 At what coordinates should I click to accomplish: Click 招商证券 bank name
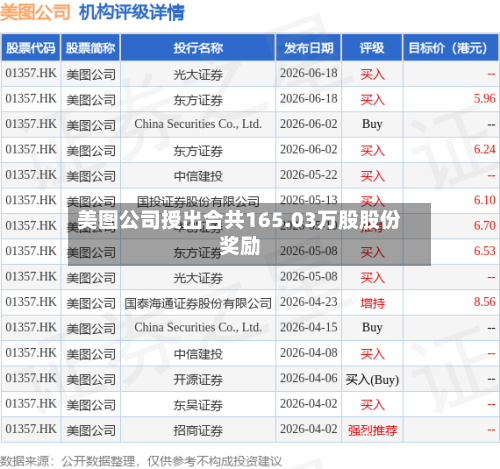[198, 430]
